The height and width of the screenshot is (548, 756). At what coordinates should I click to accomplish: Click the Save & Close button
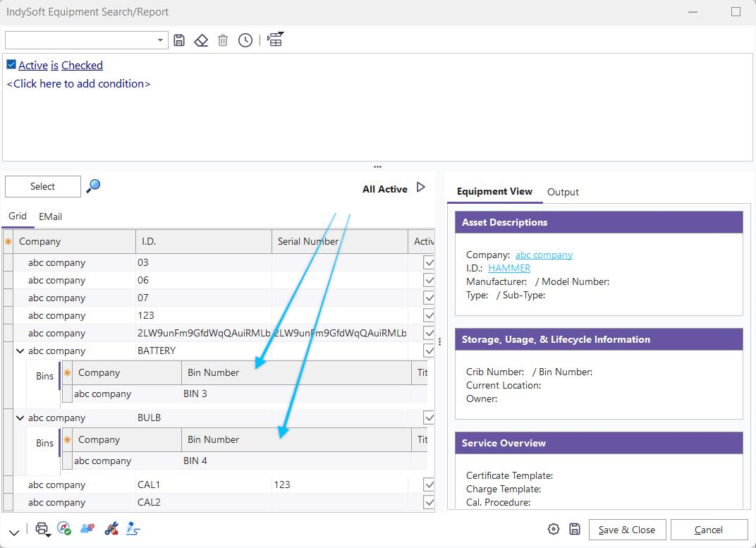626,530
